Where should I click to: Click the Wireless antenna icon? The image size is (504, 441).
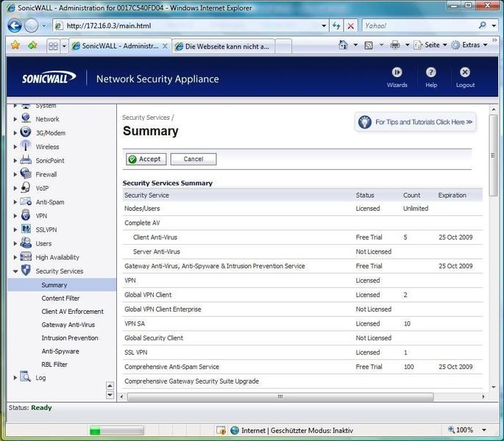coord(26,146)
